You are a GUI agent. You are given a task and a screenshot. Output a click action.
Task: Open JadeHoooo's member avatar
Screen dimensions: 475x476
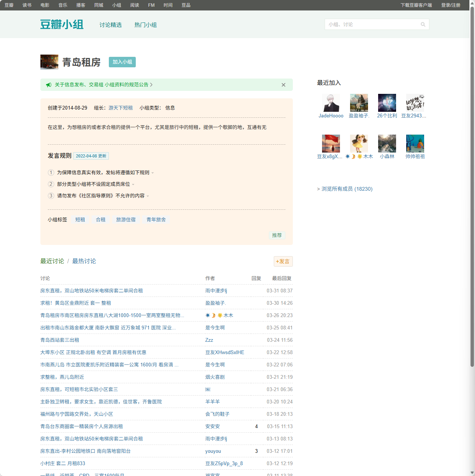click(331, 103)
